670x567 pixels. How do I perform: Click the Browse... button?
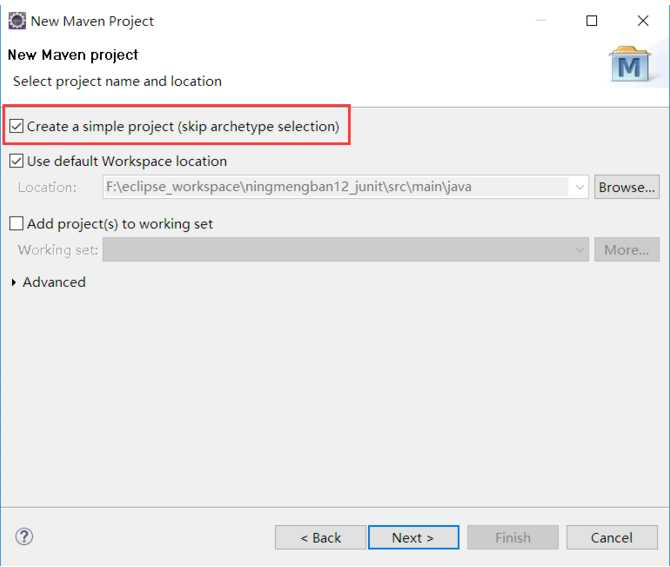626,187
